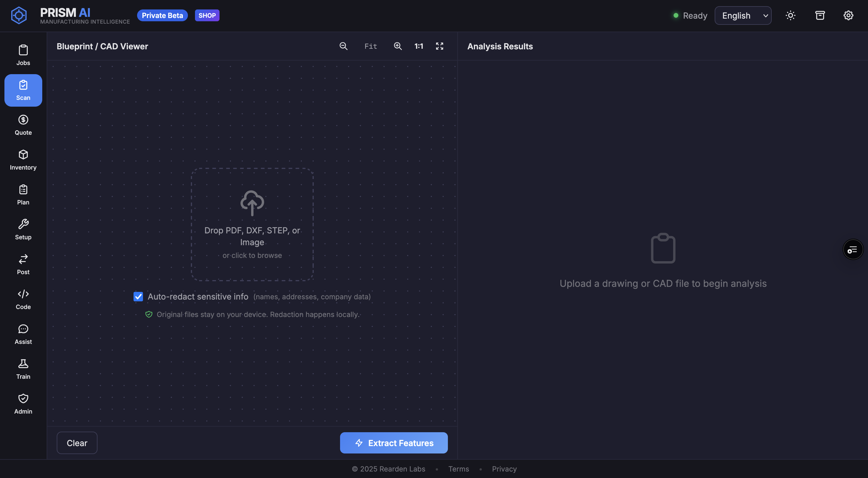
Task: Expand the floating panel on the right edge
Action: (853, 249)
